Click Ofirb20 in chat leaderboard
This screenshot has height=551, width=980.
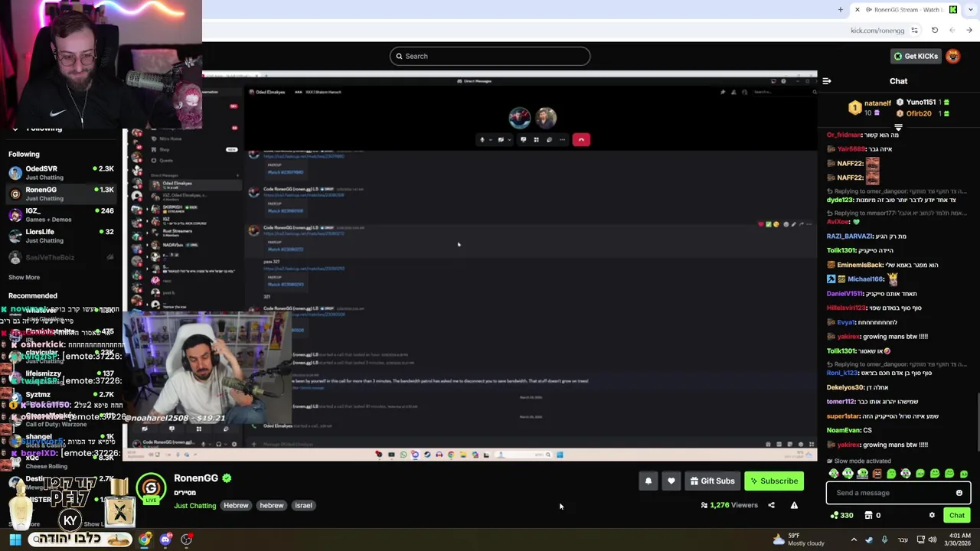[x=919, y=113]
